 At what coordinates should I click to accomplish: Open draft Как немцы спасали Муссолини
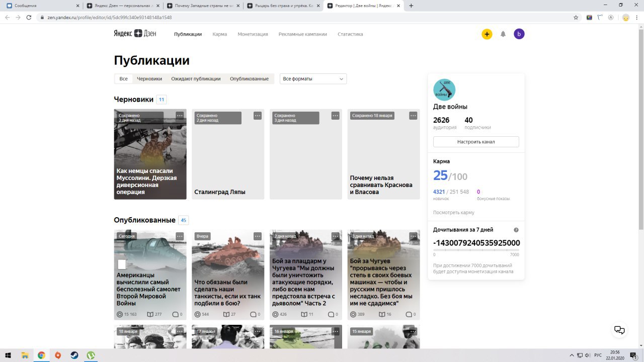point(150,154)
